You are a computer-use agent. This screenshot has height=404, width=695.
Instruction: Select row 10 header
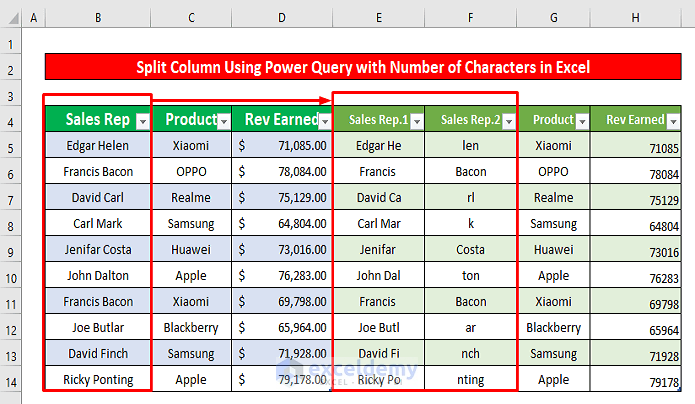(11, 275)
